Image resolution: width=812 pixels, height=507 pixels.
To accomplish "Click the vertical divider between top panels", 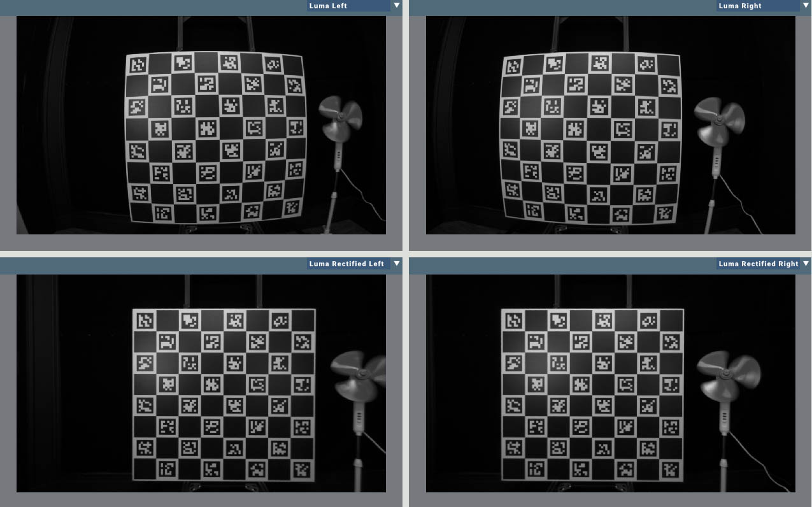I will tap(406, 127).
